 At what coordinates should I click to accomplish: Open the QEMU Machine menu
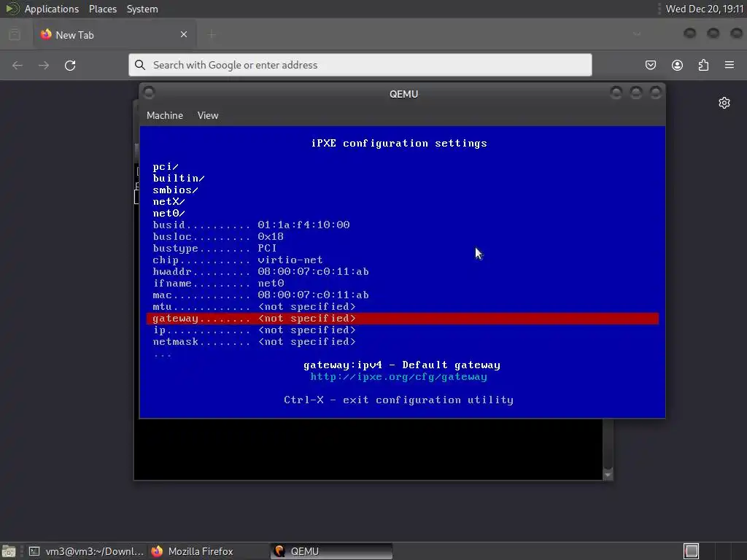(x=165, y=115)
